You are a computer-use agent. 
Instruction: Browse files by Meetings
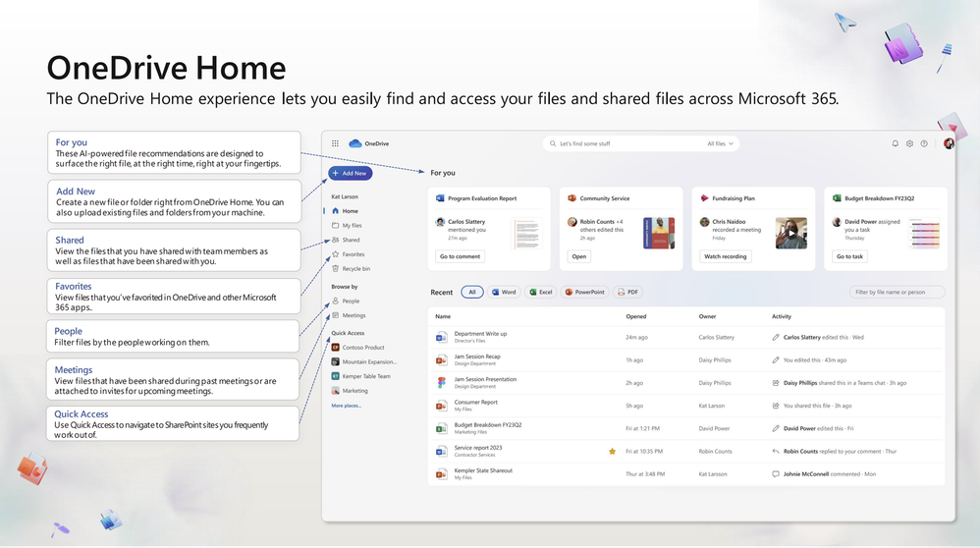pos(349,315)
